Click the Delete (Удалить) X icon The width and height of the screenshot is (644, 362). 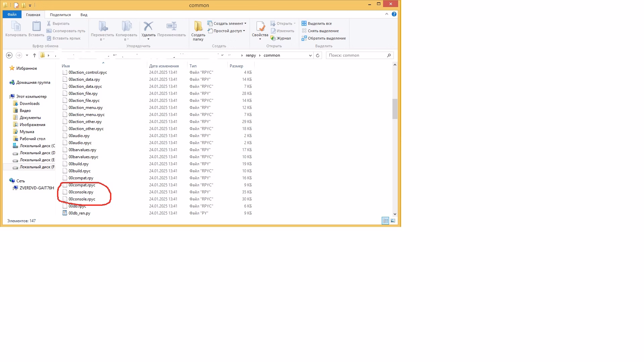(148, 26)
